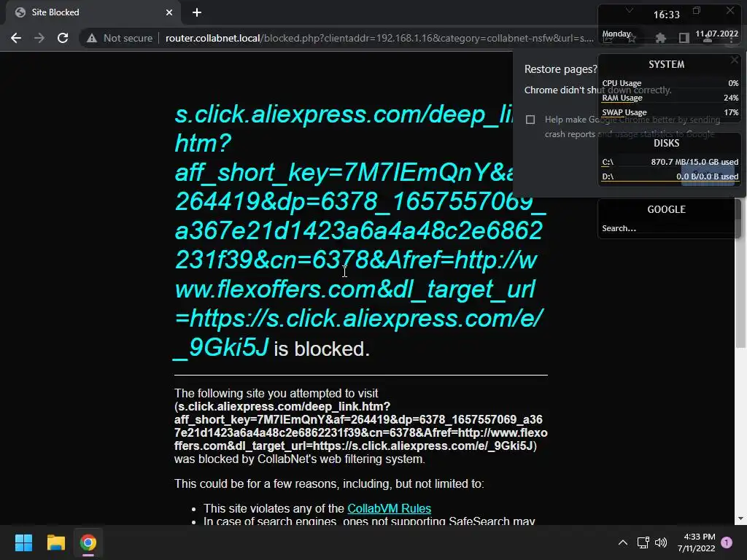Open File Explorer from the taskbar
The width and height of the screenshot is (747, 560).
(55, 542)
